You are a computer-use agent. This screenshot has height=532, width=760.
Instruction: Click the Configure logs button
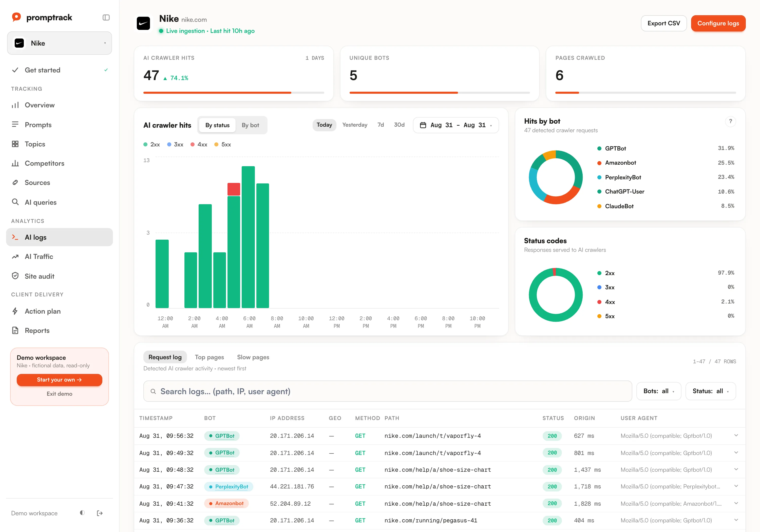[x=718, y=23]
